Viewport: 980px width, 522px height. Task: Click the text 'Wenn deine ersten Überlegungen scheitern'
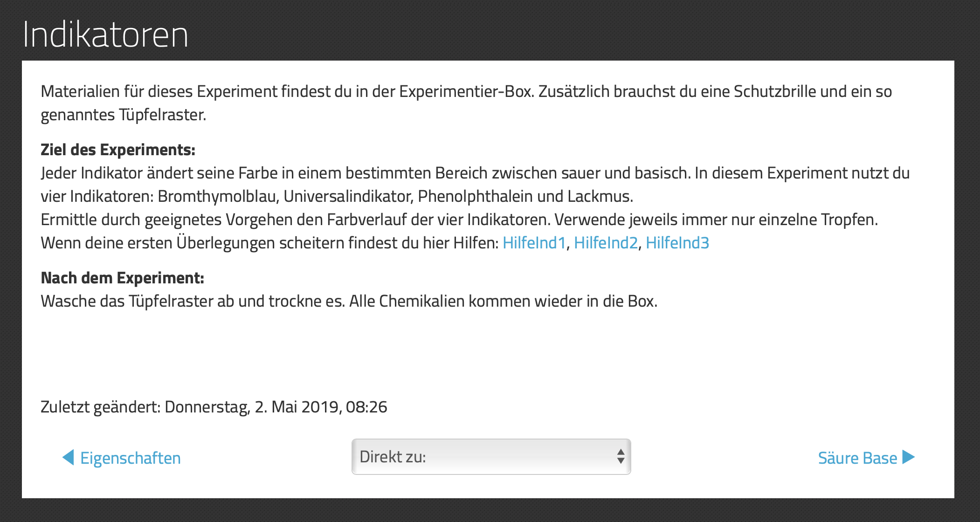pos(269,243)
